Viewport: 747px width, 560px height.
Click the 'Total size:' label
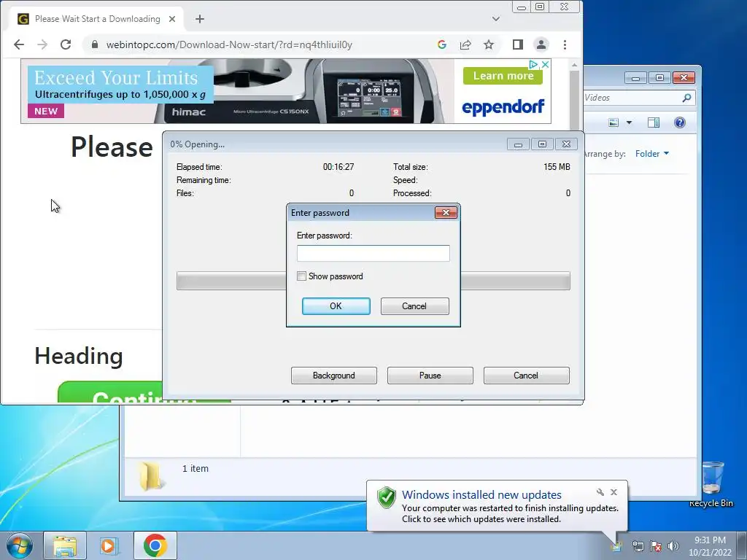410,167
